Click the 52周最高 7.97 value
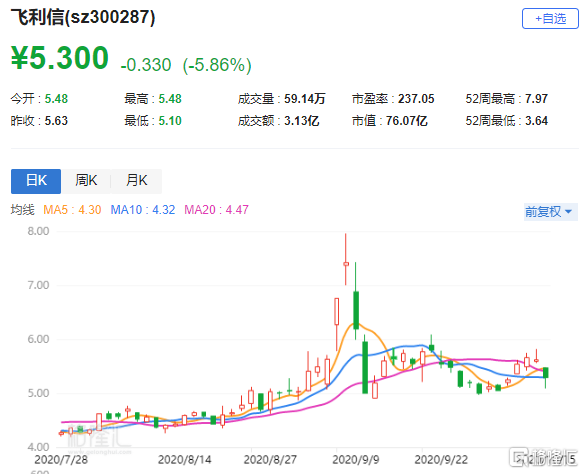Viewport: 584px width, 474px height. click(x=536, y=99)
